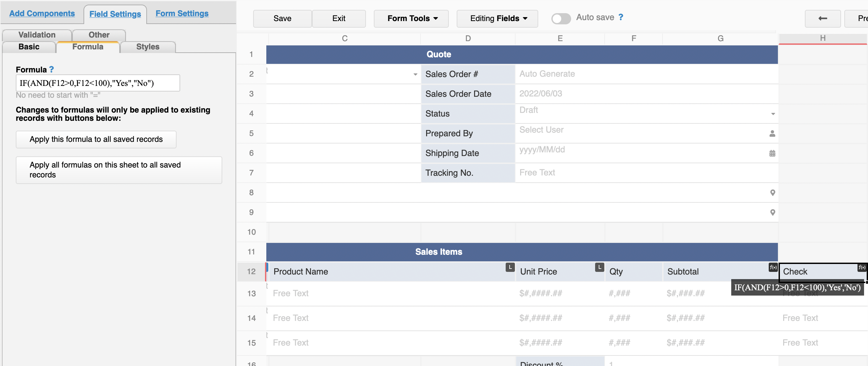The width and height of the screenshot is (868, 366).
Task: Open the Form Tools dropdown menu
Action: click(411, 18)
